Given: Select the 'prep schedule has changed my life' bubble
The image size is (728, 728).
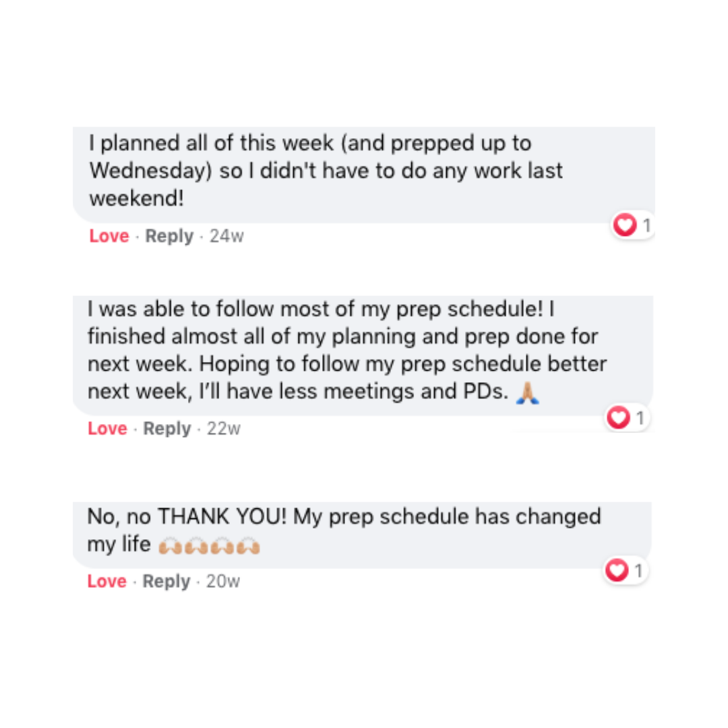Looking at the screenshot, I should pos(362,535).
